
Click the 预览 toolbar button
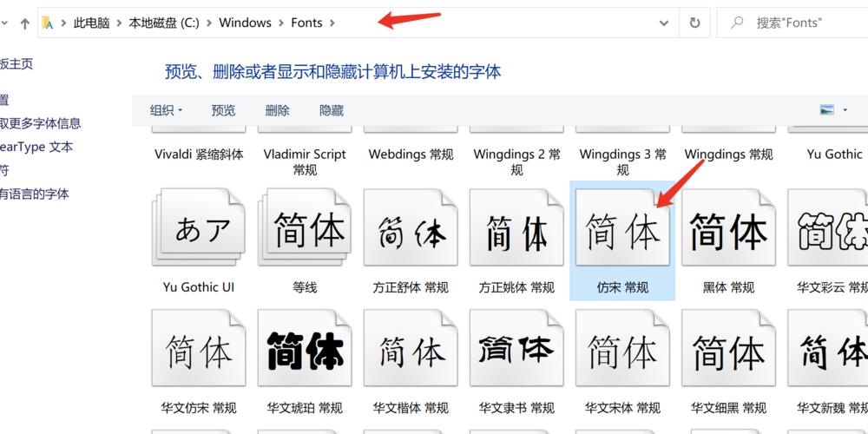coord(223,111)
